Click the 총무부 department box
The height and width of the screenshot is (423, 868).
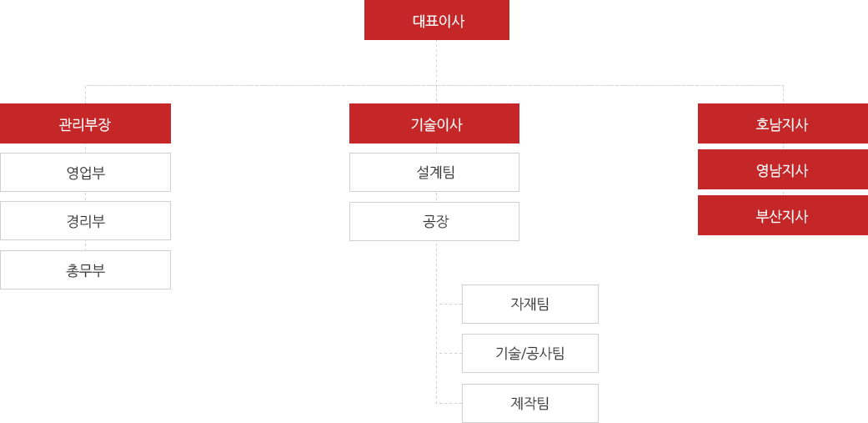pos(85,269)
